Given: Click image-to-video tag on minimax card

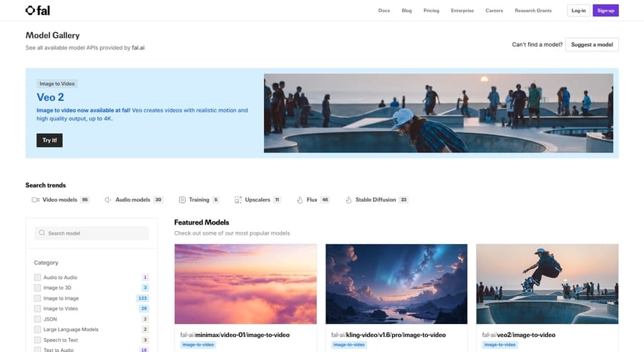Looking at the screenshot, I should (x=198, y=345).
